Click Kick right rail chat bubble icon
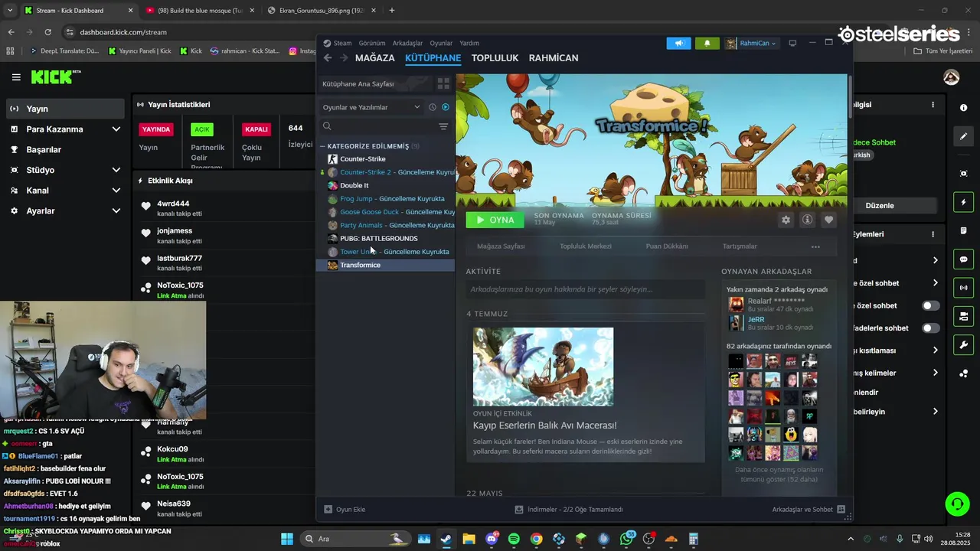Screen dimensions: 980x551 (x=963, y=259)
